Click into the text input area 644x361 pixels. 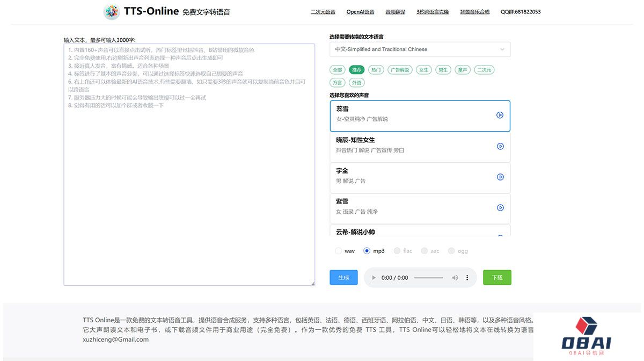[189, 164]
